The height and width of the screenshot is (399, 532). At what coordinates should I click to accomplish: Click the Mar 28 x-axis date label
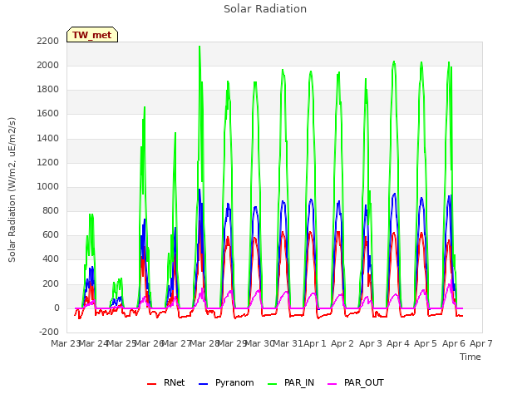click(x=204, y=343)
